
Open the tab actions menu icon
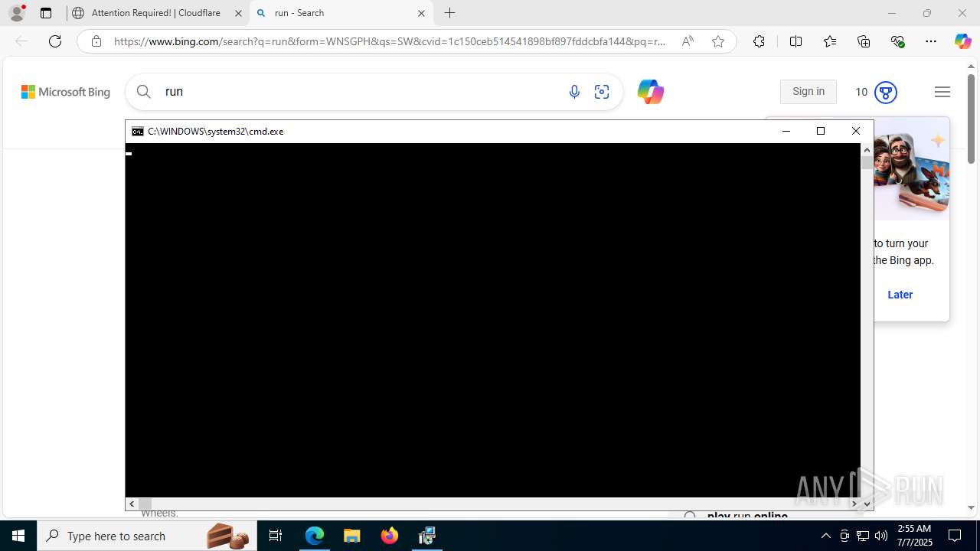click(x=46, y=13)
